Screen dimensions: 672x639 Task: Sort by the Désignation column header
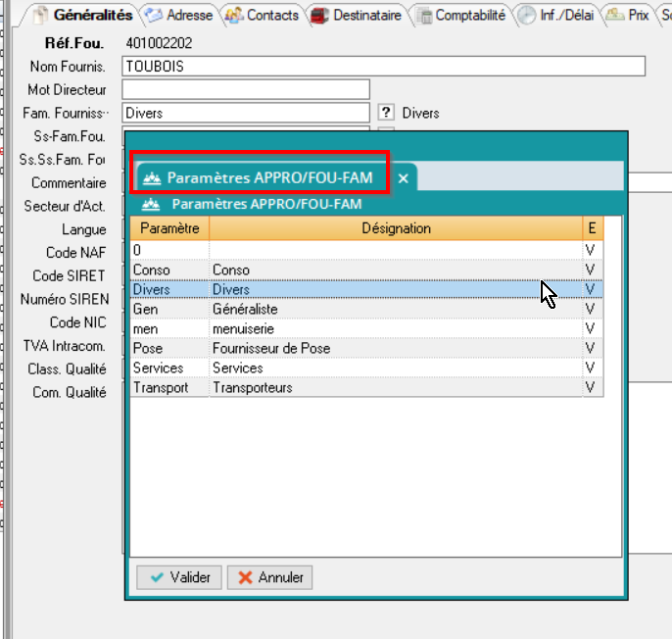pyautogui.click(x=395, y=228)
